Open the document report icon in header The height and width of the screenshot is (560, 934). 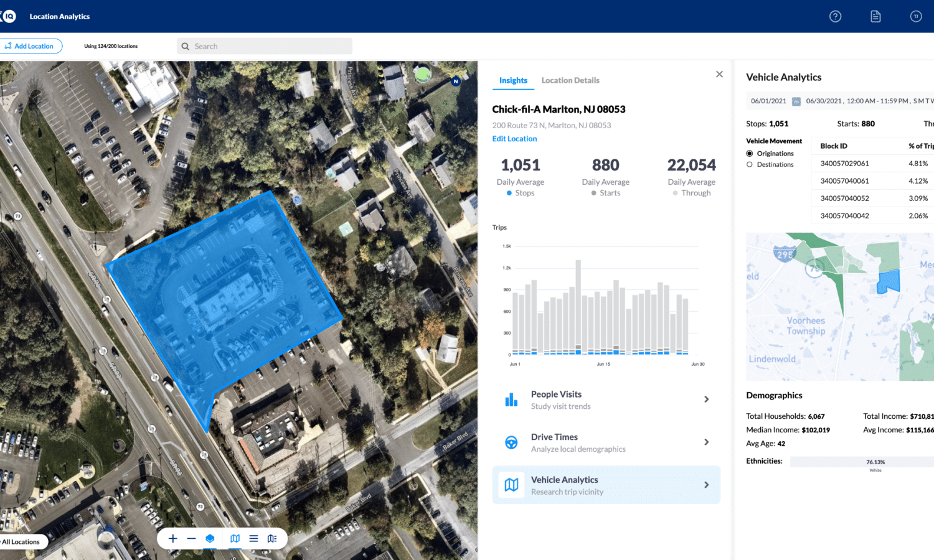[x=875, y=17]
